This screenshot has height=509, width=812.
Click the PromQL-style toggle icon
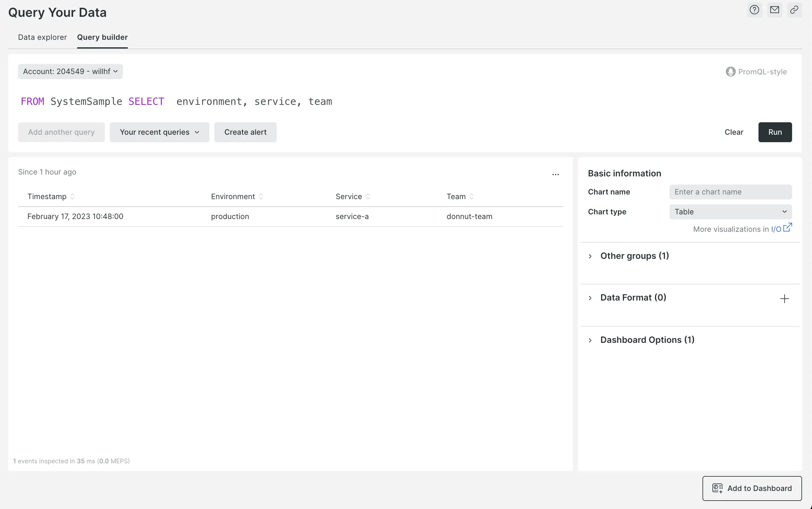730,72
